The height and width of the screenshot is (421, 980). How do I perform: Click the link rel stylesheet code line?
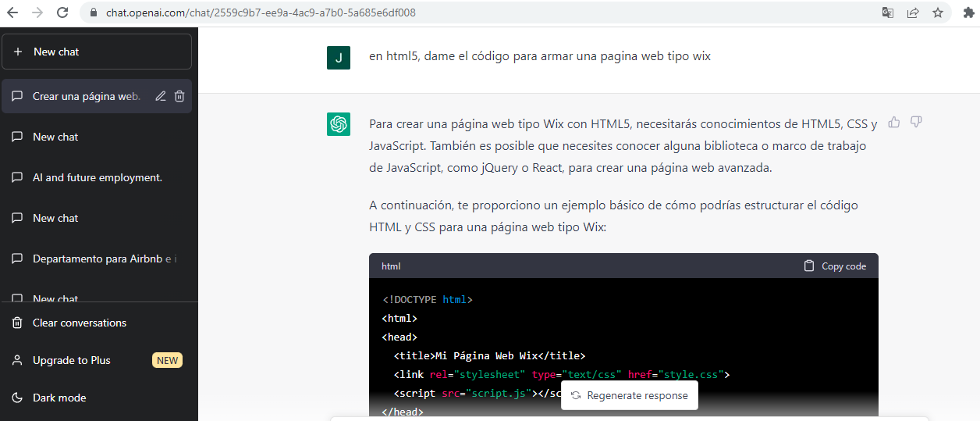[562, 374]
